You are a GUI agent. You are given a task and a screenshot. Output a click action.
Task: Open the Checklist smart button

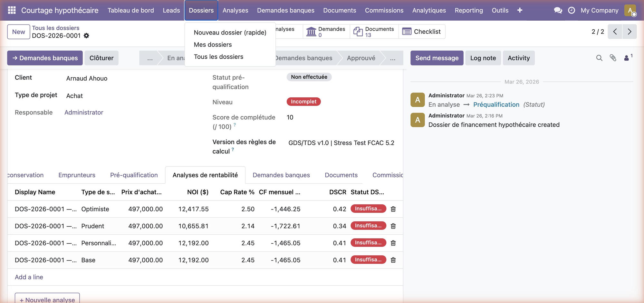coord(422,32)
